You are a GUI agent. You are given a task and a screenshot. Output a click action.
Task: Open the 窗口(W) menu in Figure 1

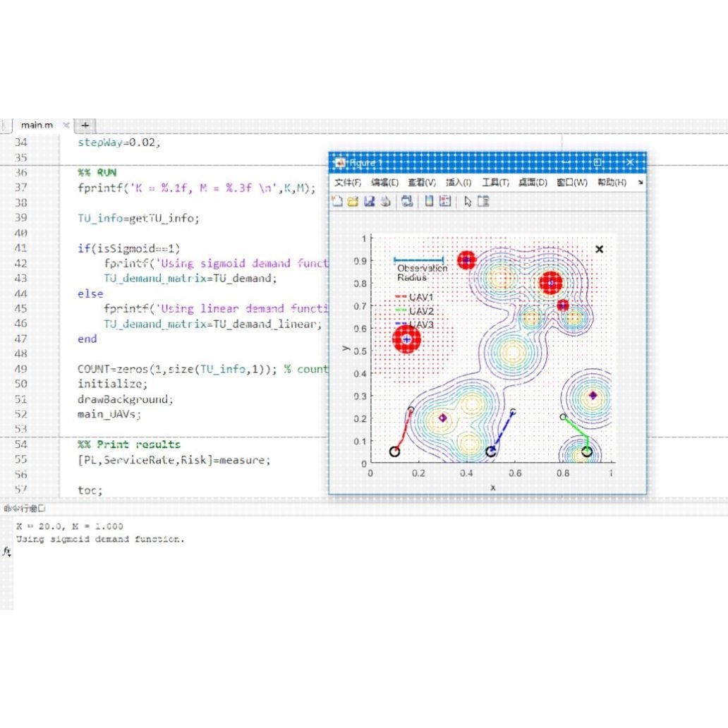click(x=572, y=183)
